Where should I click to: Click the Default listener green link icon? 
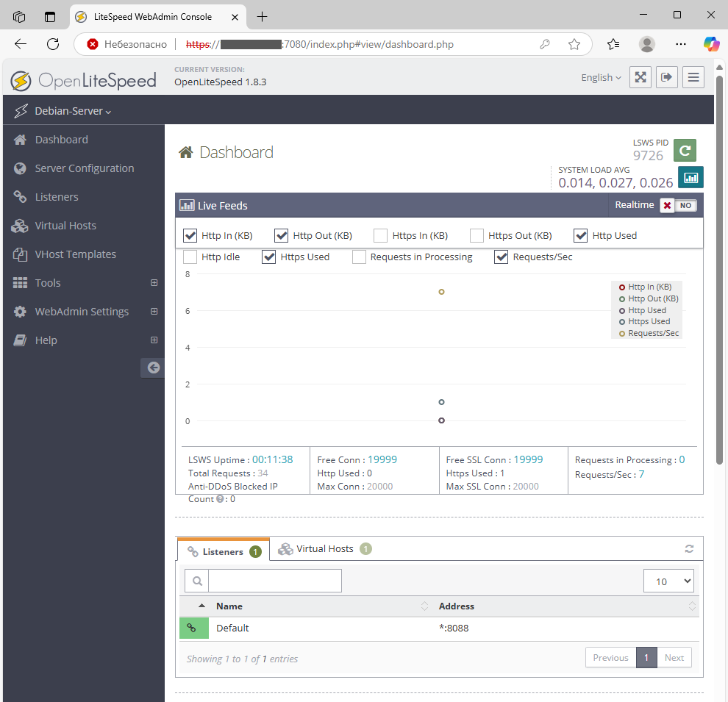coord(193,628)
